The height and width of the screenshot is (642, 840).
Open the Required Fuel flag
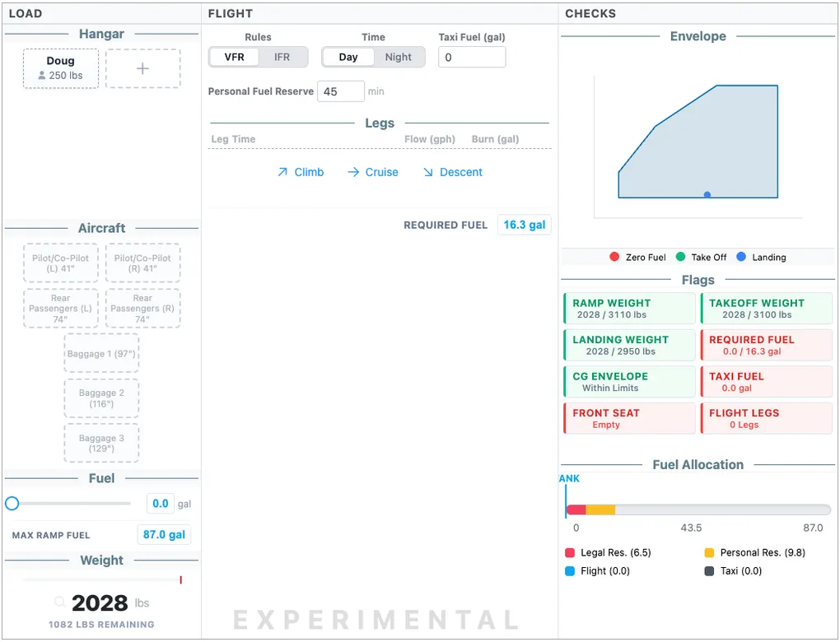tap(766, 345)
